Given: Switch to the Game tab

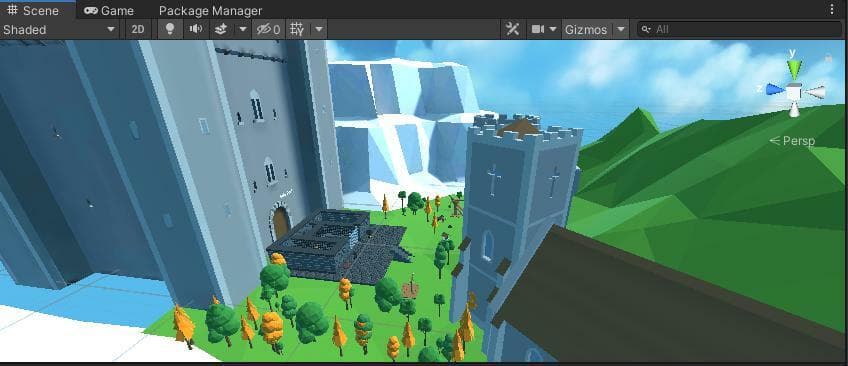Looking at the screenshot, I should (x=109, y=10).
